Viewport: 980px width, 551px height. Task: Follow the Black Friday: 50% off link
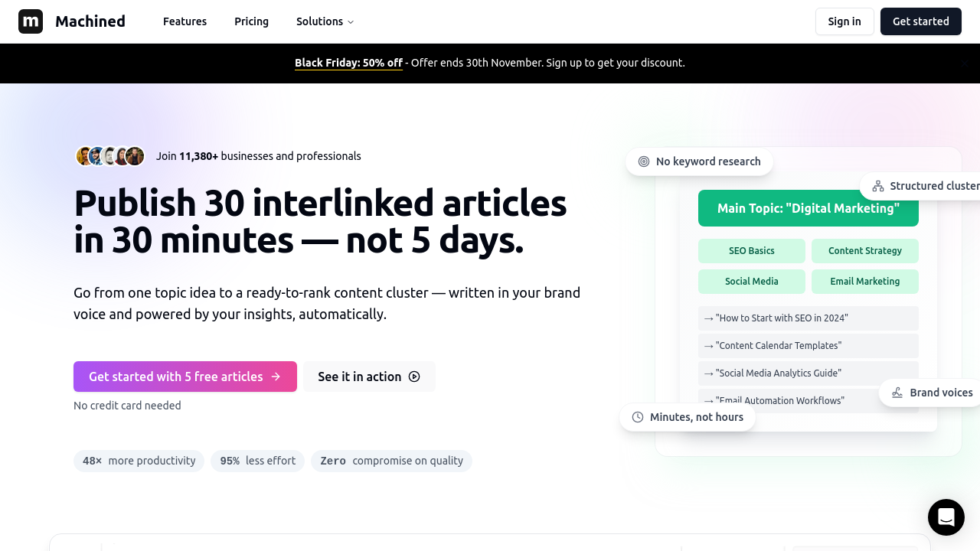[x=348, y=63]
